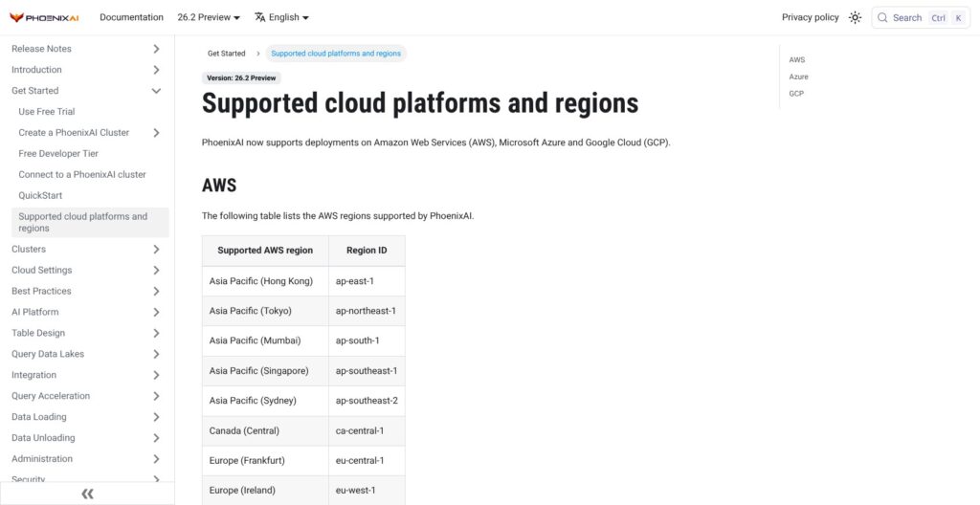The height and width of the screenshot is (505, 980).
Task: Click Get Started breadcrumb
Action: coord(226,54)
